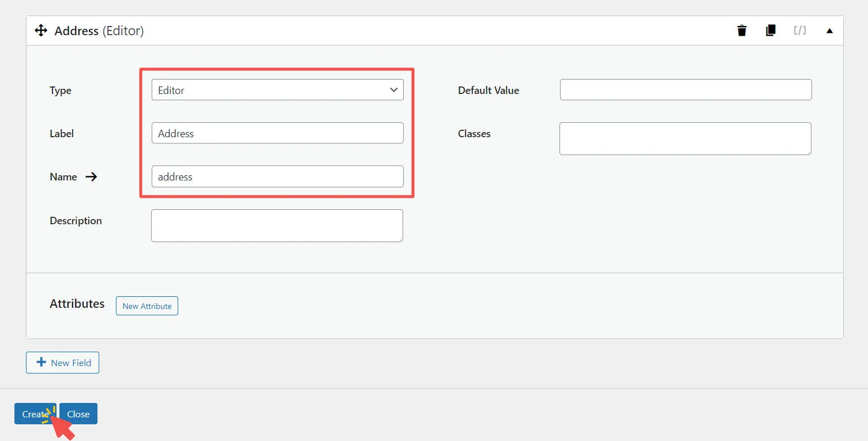Click the Close button
Viewport: 868px width, 441px height.
click(78, 413)
